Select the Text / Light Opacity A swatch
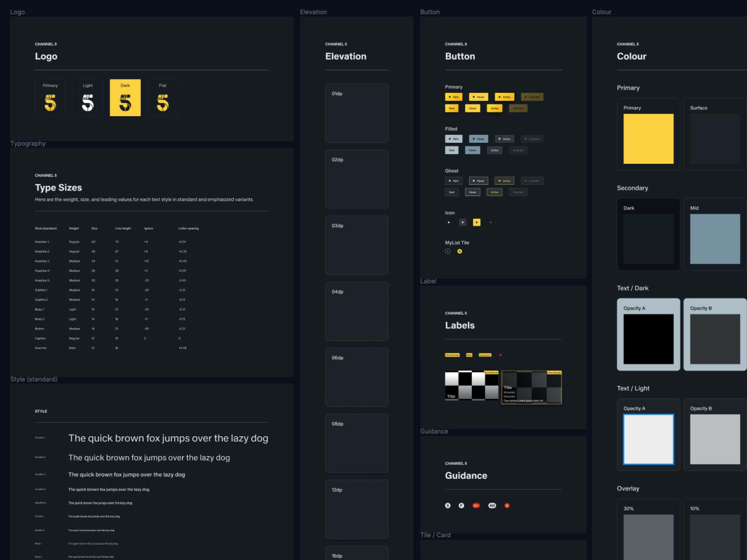Screen dimensions: 747x560 [648, 439]
